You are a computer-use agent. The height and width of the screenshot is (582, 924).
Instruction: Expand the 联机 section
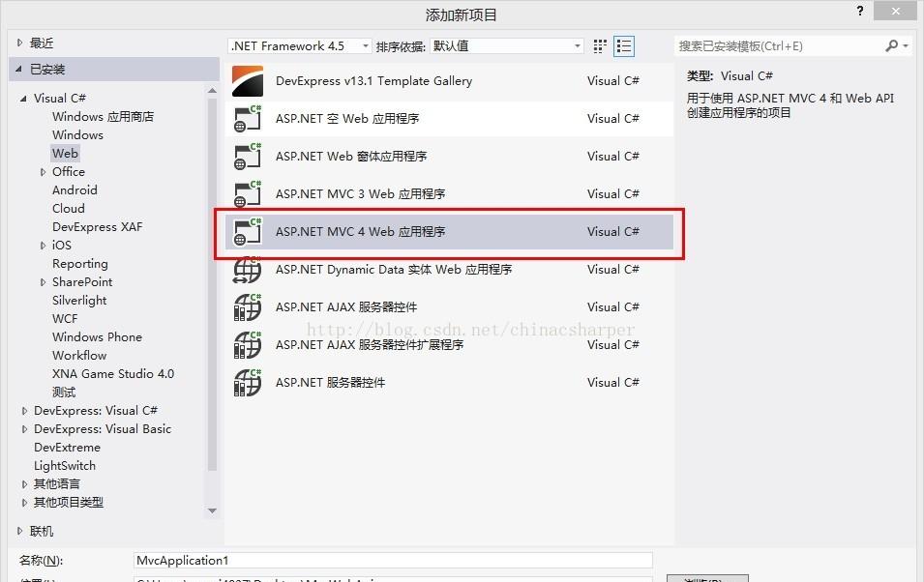tap(19, 532)
